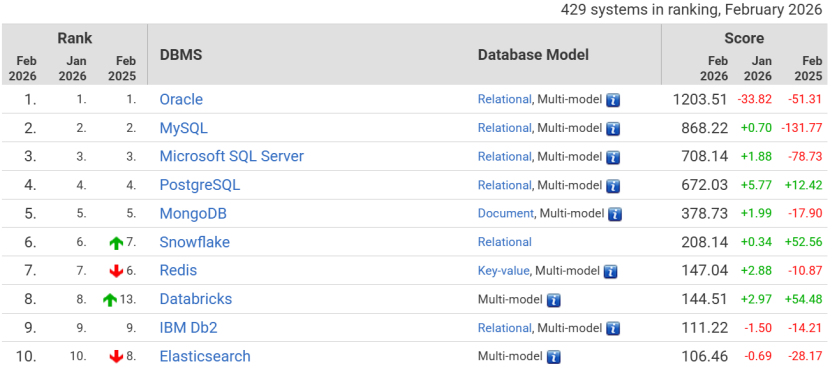Image resolution: width=830 pixels, height=365 pixels.
Task: Open the MongoDB DBMS link
Action: [x=193, y=214]
